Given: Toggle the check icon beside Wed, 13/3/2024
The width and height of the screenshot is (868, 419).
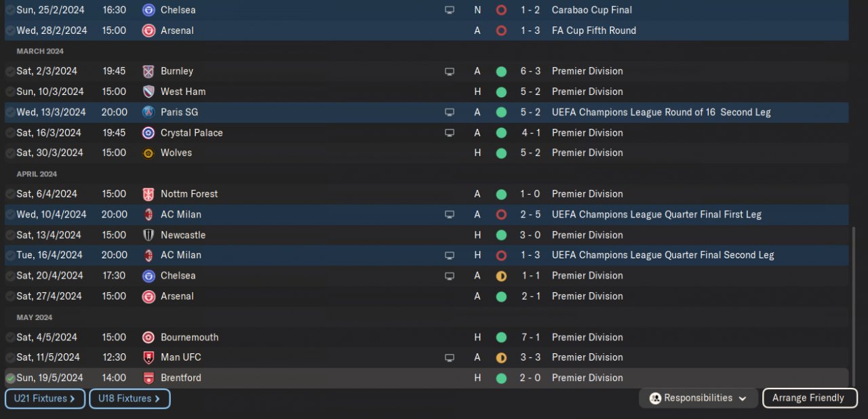Looking at the screenshot, I should (x=10, y=112).
